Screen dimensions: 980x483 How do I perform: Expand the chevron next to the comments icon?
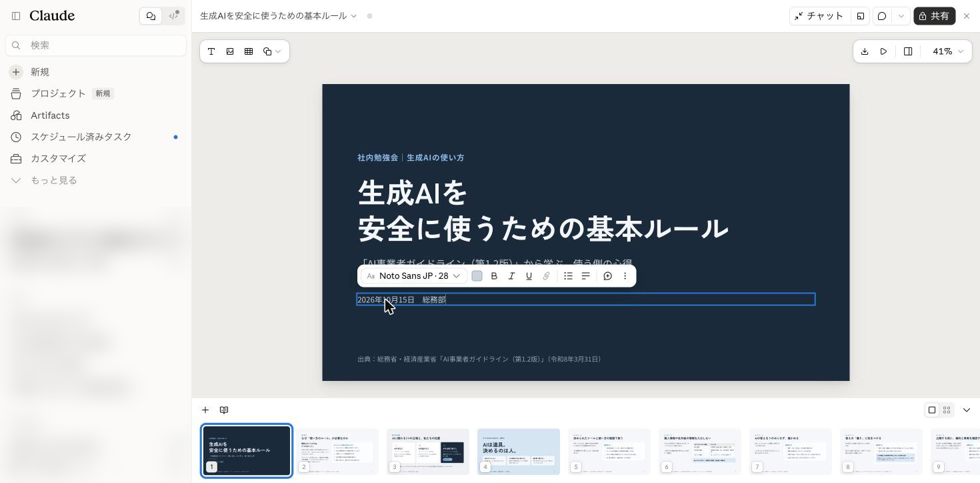[x=901, y=16]
